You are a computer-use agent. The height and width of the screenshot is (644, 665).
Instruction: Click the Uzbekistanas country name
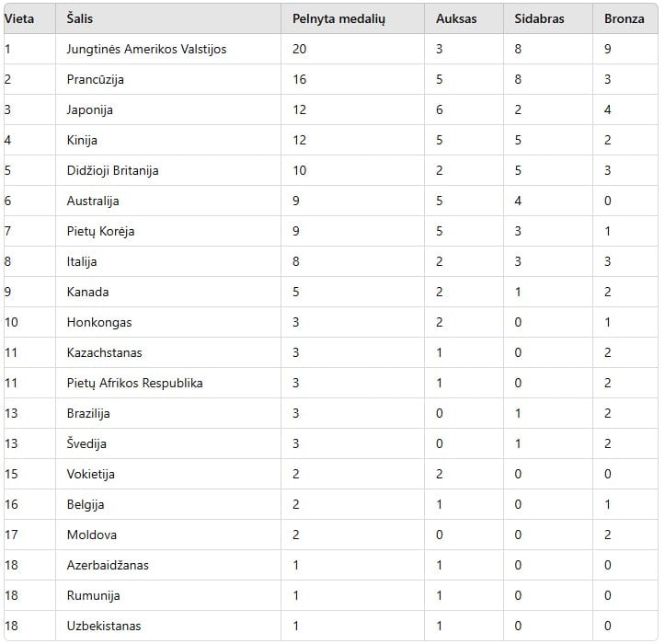click(x=104, y=627)
